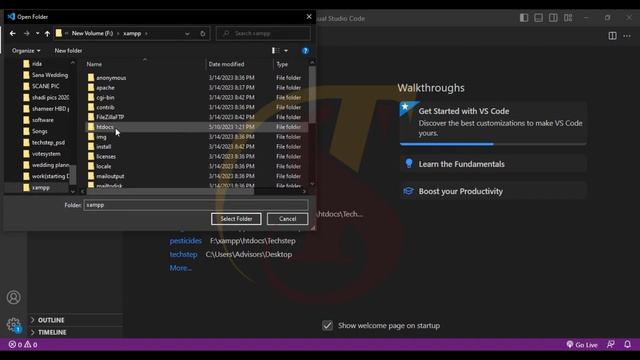This screenshot has height=360, width=640.
Task: Click the Folder name input field
Action: pos(196,205)
